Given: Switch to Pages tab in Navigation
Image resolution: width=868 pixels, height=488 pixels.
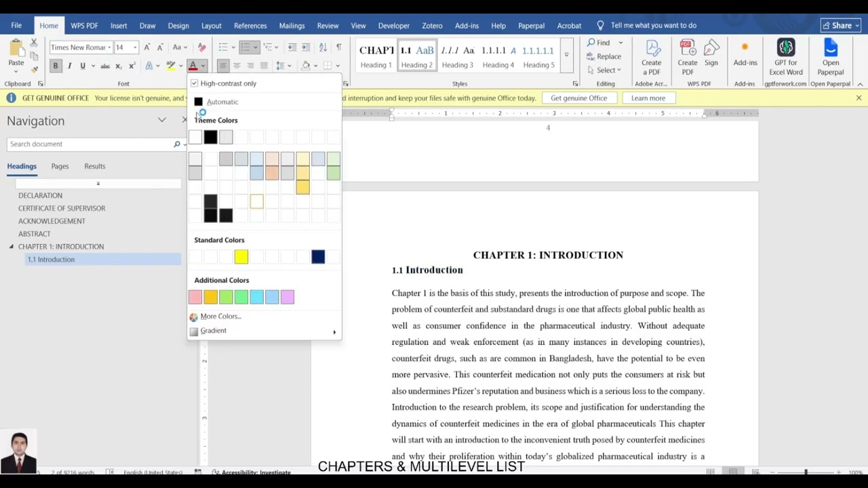Looking at the screenshot, I should tap(60, 166).
